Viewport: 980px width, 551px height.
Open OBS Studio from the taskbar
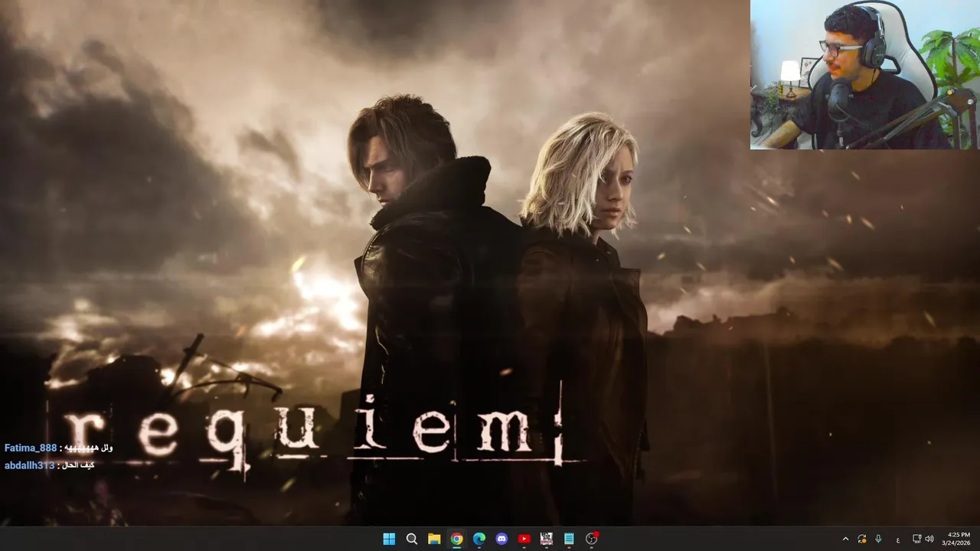tap(592, 539)
